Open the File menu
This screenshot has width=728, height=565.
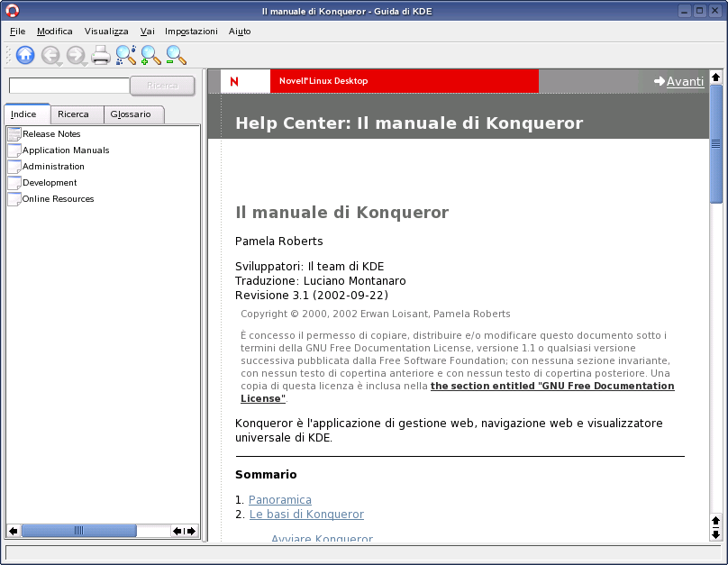(18, 32)
